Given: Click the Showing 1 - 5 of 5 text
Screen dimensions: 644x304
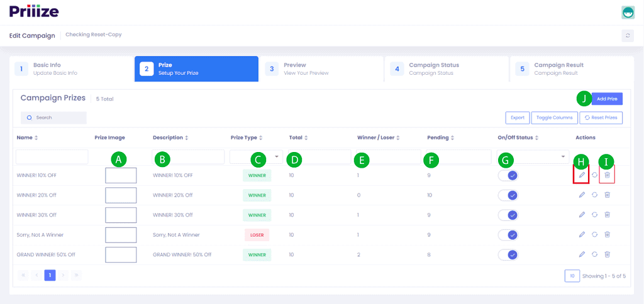Looking at the screenshot, I should (x=604, y=276).
